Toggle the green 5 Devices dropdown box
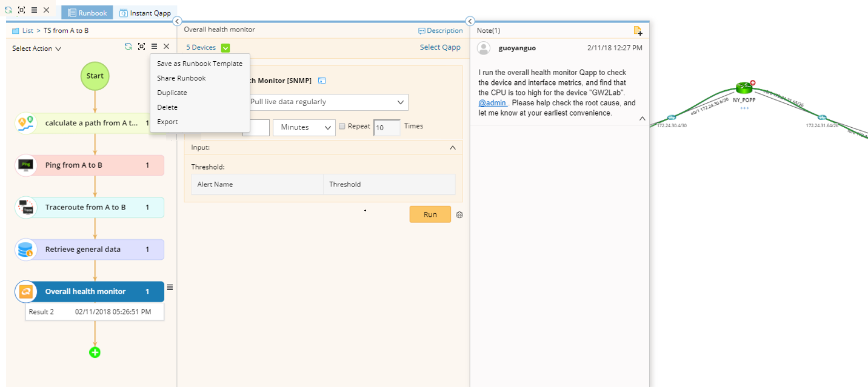Image resolution: width=868 pixels, height=387 pixels. pyautogui.click(x=225, y=48)
